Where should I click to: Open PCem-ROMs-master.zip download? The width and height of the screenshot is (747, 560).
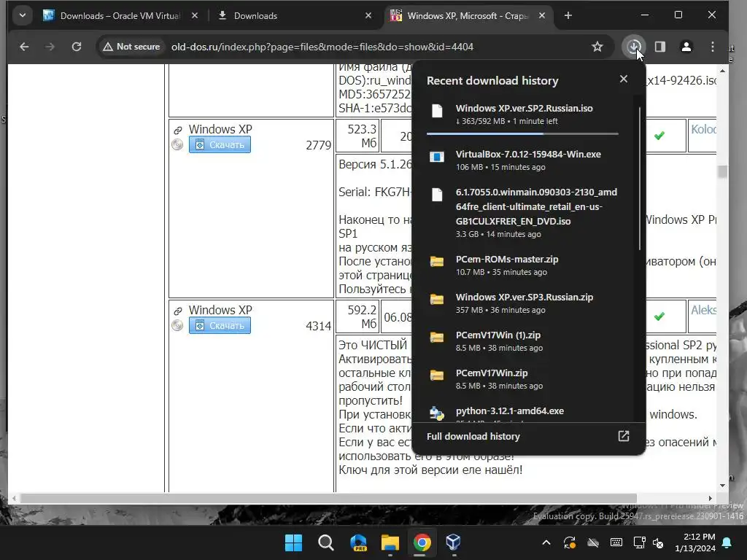(524, 265)
